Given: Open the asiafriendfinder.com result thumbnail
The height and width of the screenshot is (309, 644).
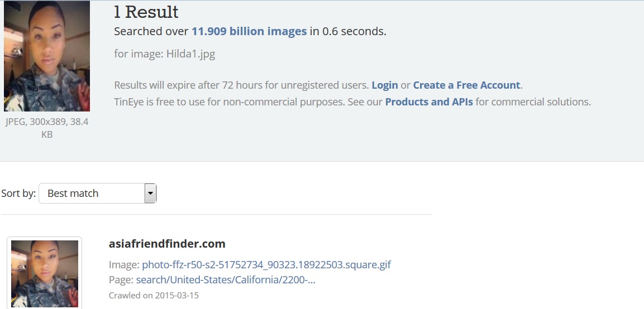Looking at the screenshot, I should pyautogui.click(x=45, y=273).
